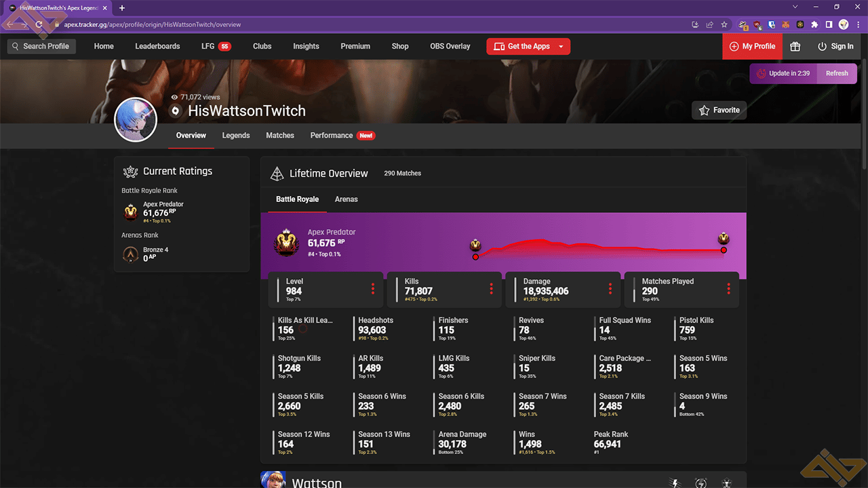Viewport: 868px width, 488px height.
Task: Click the My Profile button
Action: click(752, 46)
